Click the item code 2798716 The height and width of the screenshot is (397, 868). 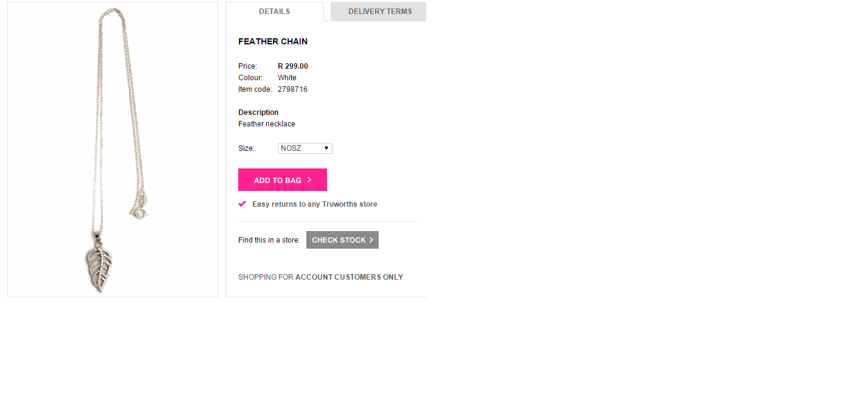click(292, 89)
